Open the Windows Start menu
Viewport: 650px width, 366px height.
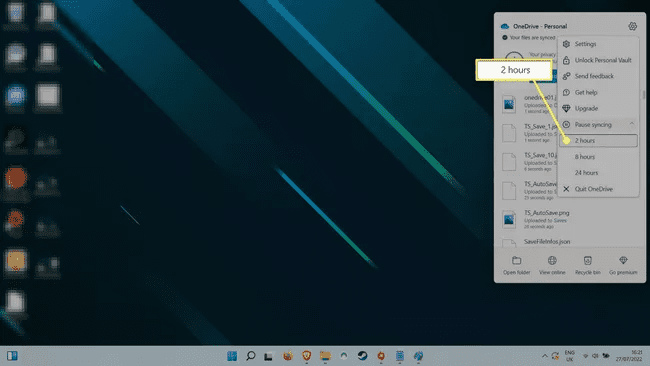point(232,356)
